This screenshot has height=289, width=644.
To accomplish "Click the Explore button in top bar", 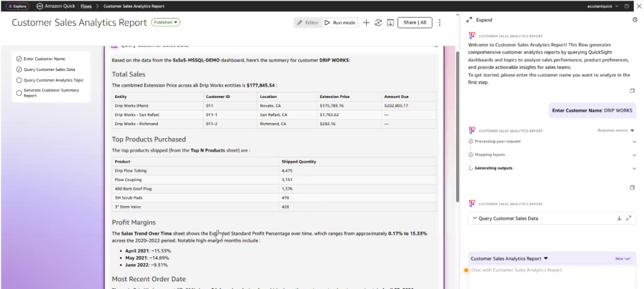I will [17, 6].
